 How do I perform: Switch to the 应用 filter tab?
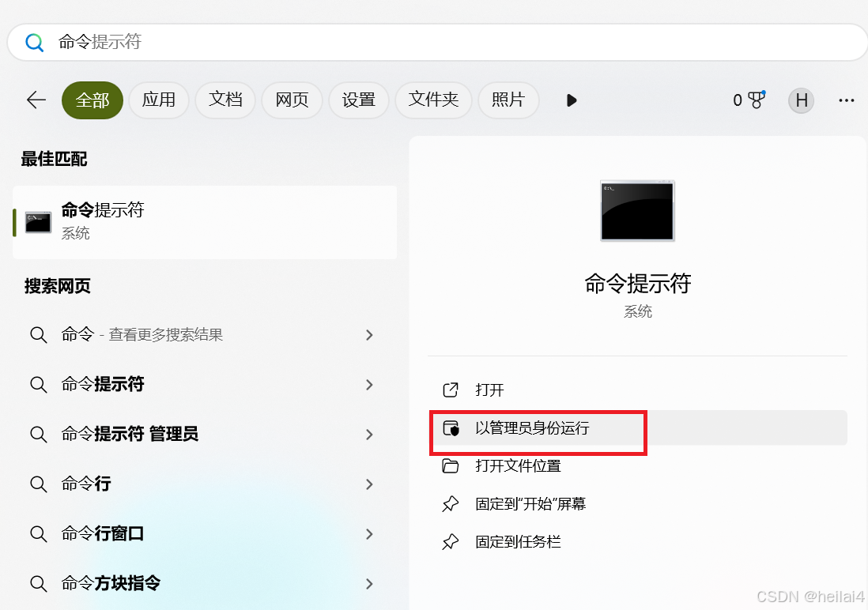(159, 100)
